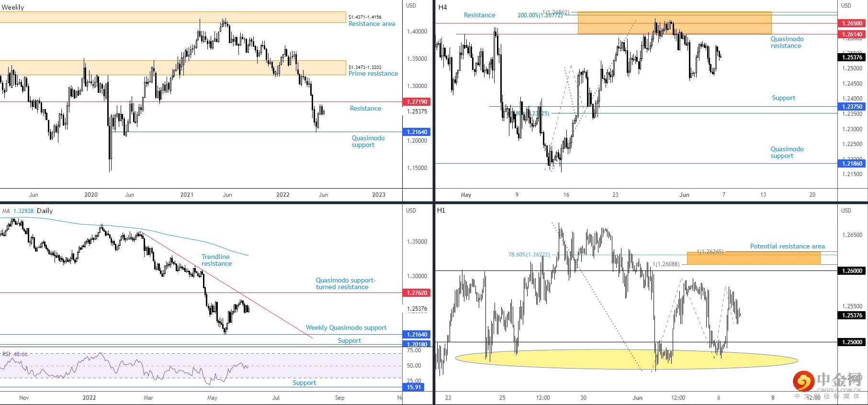Select the "Resistance area" label on Weekly chart
This screenshot has height=405, width=868.
click(x=372, y=24)
